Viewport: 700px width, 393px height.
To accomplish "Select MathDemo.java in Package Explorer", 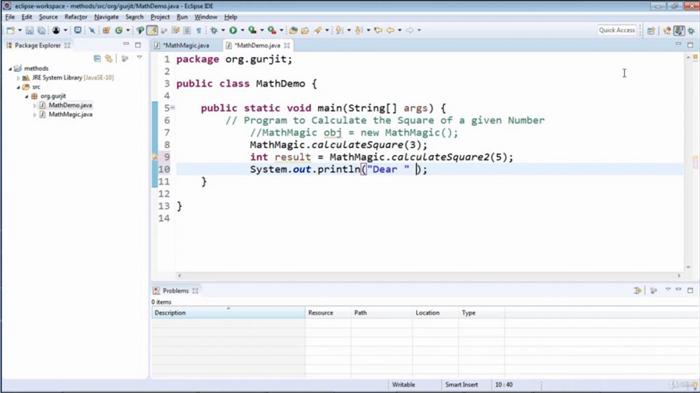I will pyautogui.click(x=70, y=105).
